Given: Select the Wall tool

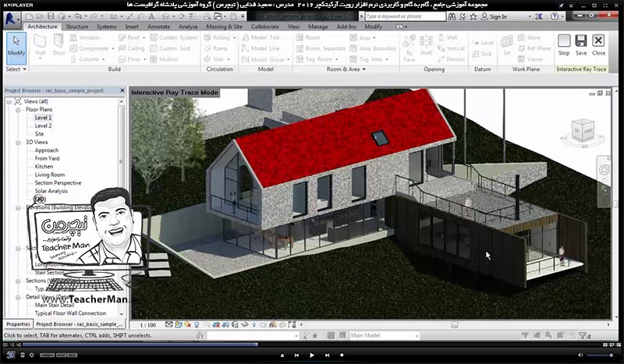Looking at the screenshot, I should tap(40, 46).
